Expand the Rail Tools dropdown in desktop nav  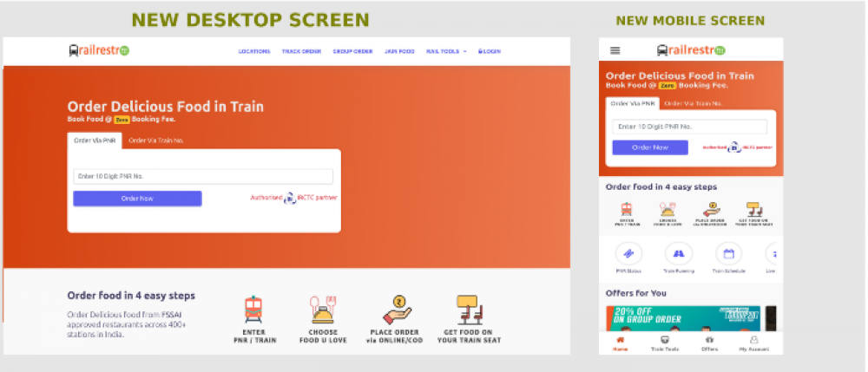[x=446, y=51]
